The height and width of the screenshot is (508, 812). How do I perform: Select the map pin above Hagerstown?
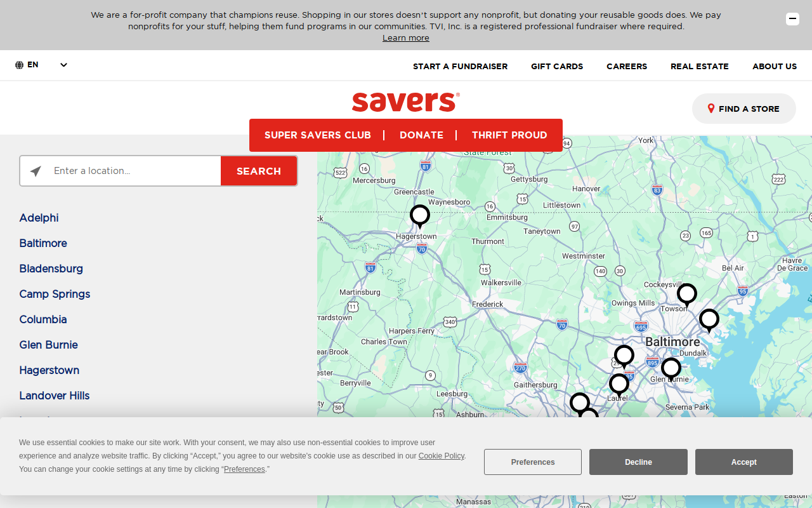pyautogui.click(x=420, y=217)
